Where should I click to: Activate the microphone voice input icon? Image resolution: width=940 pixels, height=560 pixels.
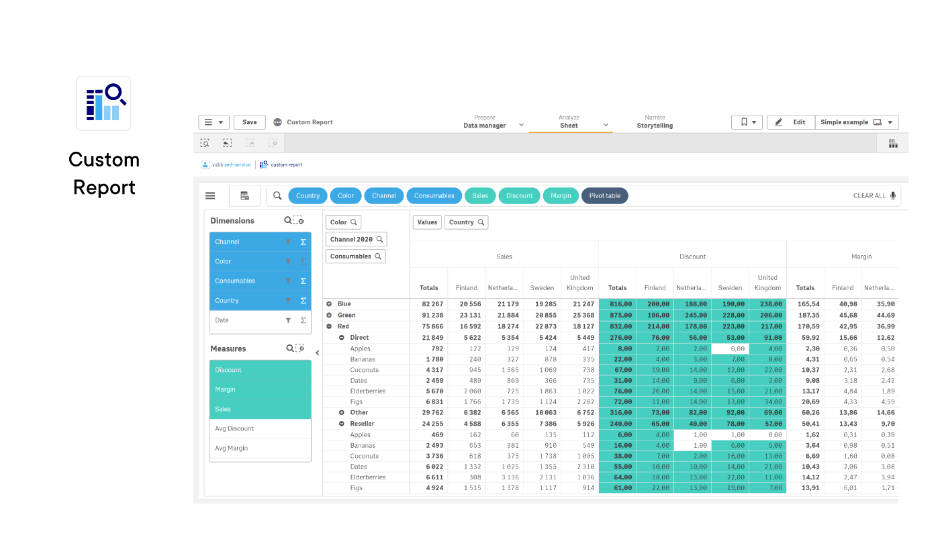click(893, 195)
